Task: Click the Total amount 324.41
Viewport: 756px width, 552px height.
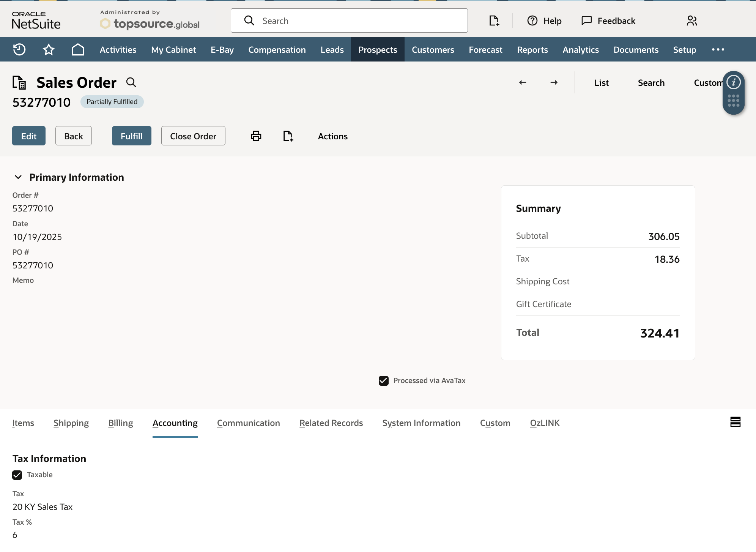Action: tap(660, 333)
